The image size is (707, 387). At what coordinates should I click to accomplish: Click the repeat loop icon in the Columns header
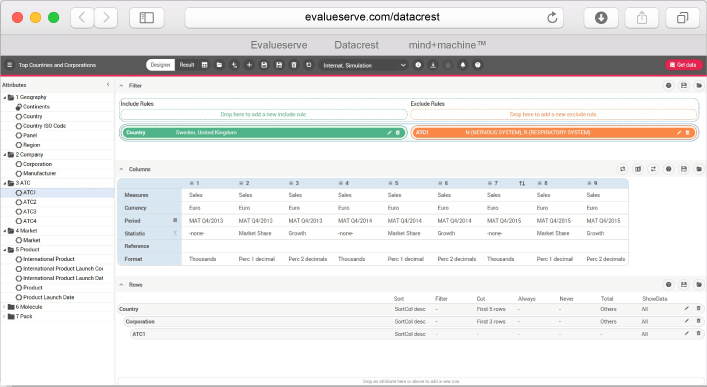click(623, 169)
